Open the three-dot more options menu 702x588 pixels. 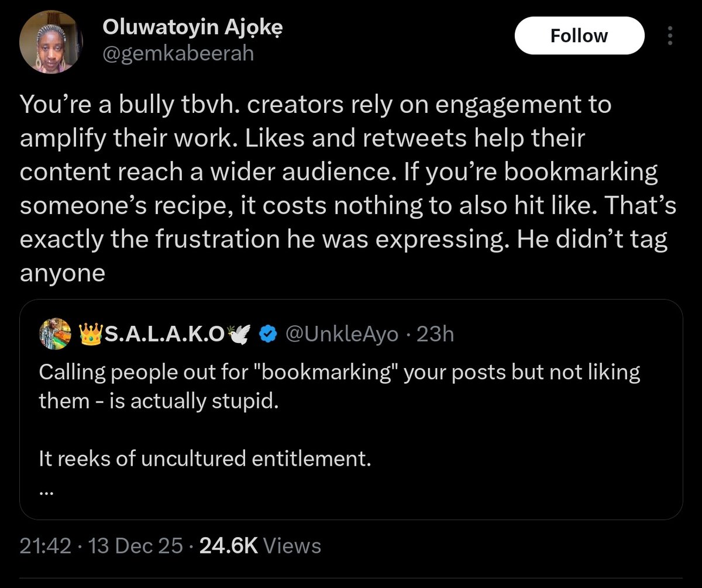pyautogui.click(x=670, y=36)
